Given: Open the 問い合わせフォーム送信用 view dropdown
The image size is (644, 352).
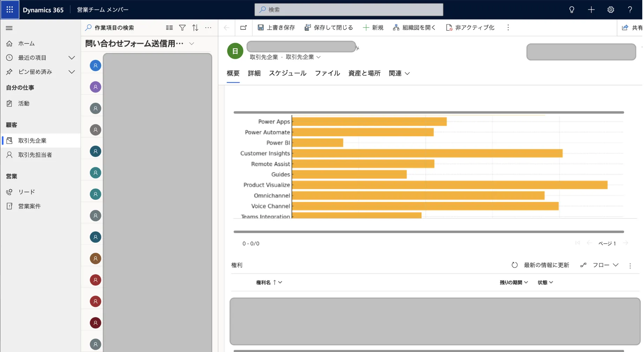Looking at the screenshot, I should (x=192, y=44).
